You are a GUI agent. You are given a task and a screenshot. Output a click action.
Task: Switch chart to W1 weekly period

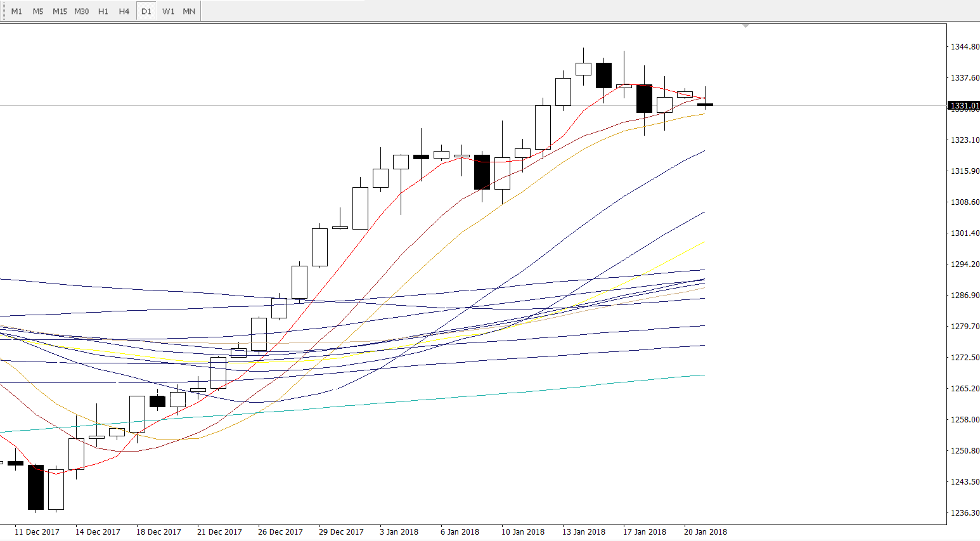point(168,11)
